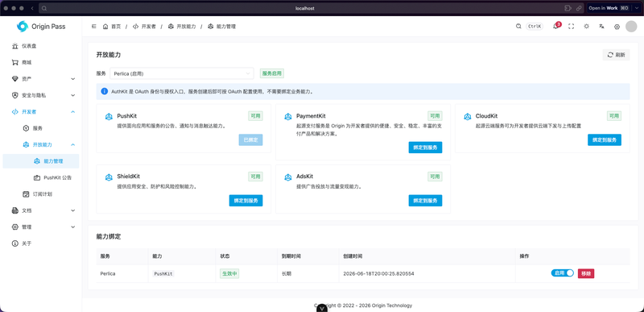Click the PaymentKit card icon
This screenshot has width=644, height=312.
(x=288, y=117)
